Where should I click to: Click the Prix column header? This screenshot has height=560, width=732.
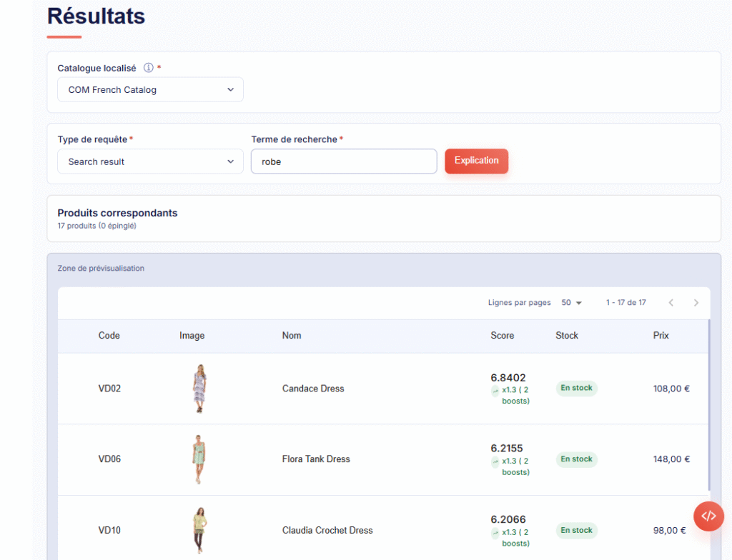click(x=661, y=336)
